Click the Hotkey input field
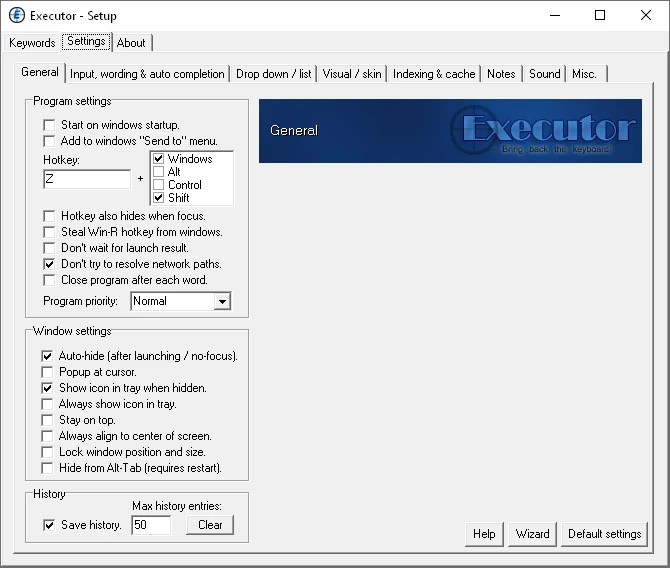The height and width of the screenshot is (568, 670). coord(87,179)
